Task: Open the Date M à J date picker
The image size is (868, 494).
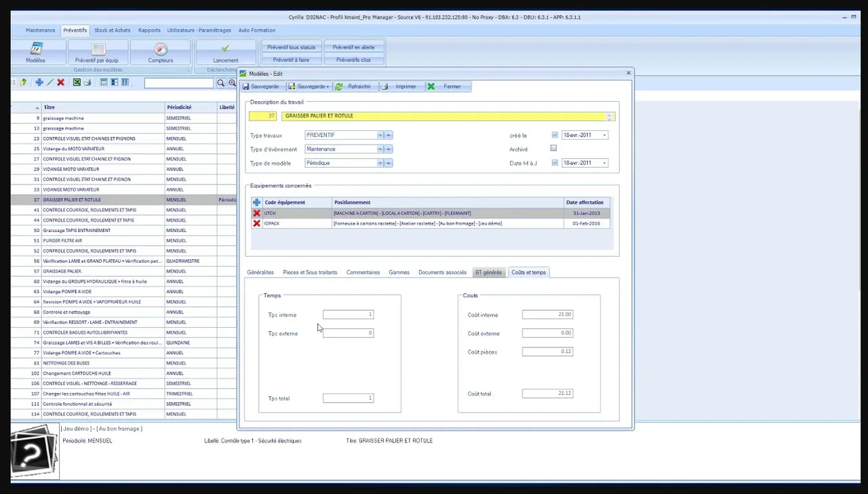Action: [604, 163]
